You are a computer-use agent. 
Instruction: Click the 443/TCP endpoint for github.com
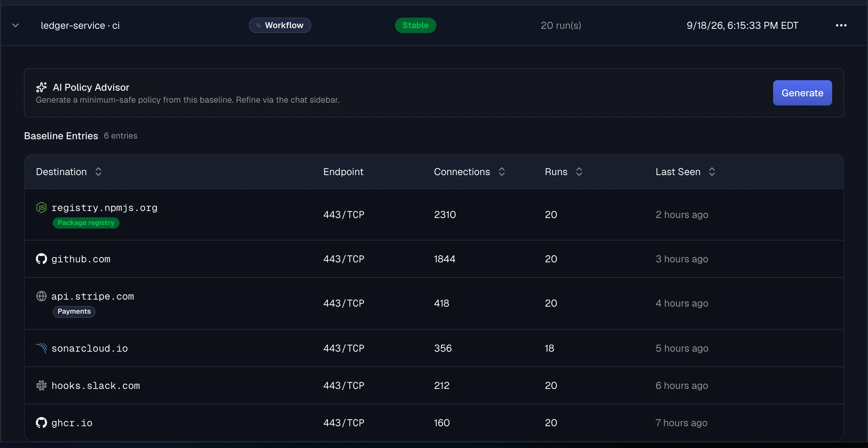tap(344, 259)
